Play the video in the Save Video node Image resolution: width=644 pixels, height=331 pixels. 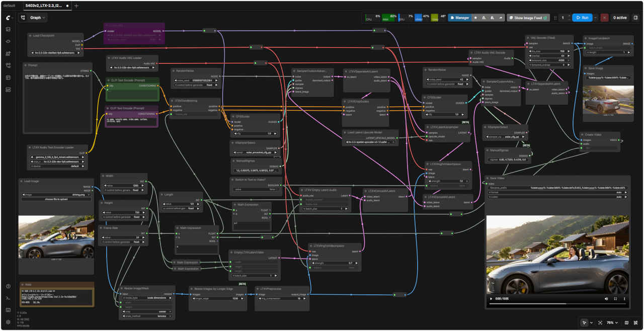pyautogui.click(x=492, y=299)
